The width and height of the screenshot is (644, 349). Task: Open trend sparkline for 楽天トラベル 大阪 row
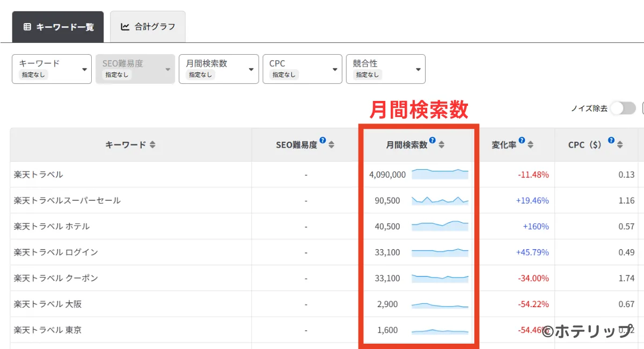tap(440, 305)
